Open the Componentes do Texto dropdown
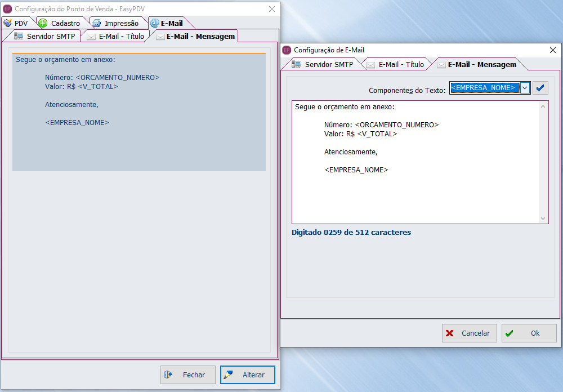 click(x=525, y=88)
